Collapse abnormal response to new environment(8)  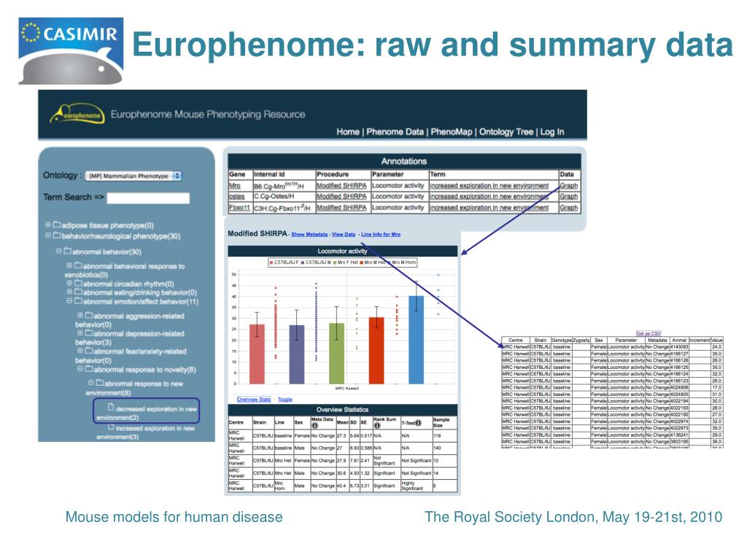(90, 382)
